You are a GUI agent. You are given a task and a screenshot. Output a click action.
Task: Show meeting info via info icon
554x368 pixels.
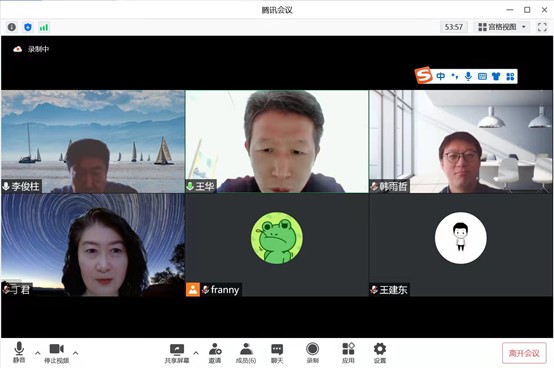click(12, 27)
